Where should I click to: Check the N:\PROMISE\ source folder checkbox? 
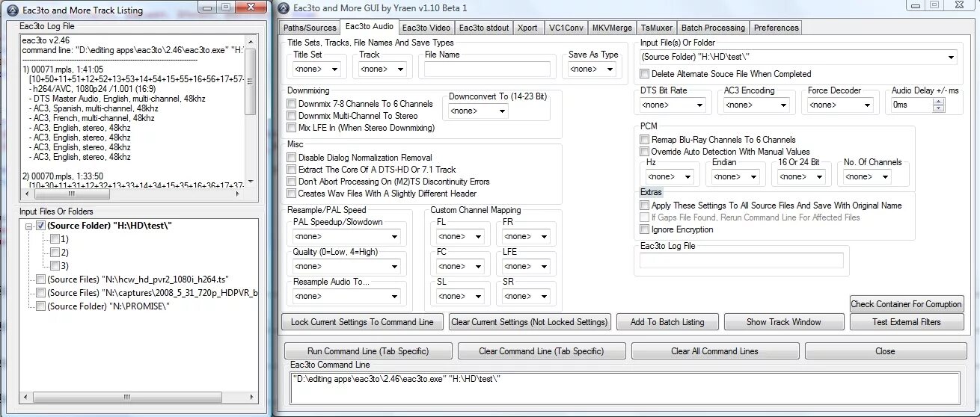(x=40, y=306)
